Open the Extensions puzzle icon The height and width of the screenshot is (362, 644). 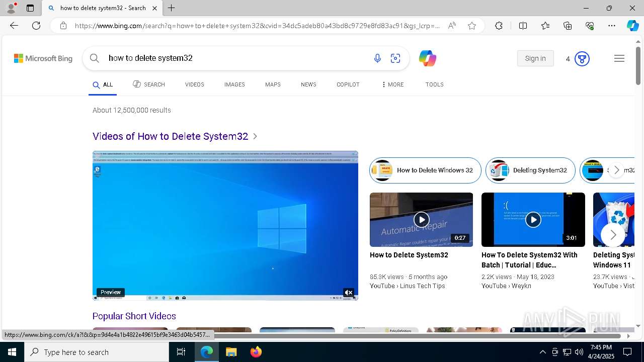point(499,26)
